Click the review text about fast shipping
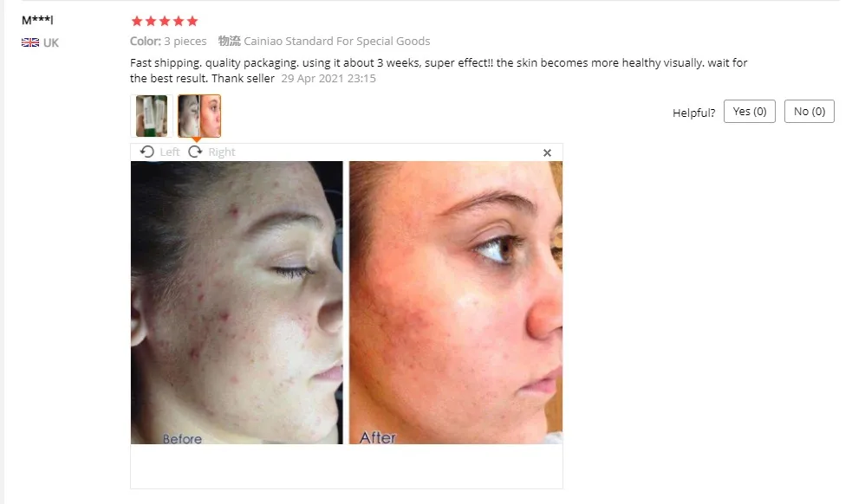The height and width of the screenshot is (504, 852). tap(439, 70)
